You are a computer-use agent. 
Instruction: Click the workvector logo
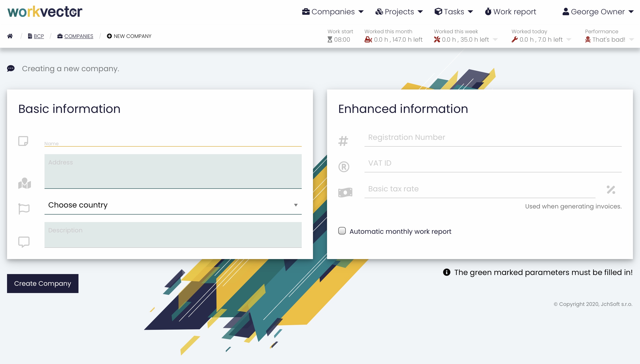[x=45, y=12]
